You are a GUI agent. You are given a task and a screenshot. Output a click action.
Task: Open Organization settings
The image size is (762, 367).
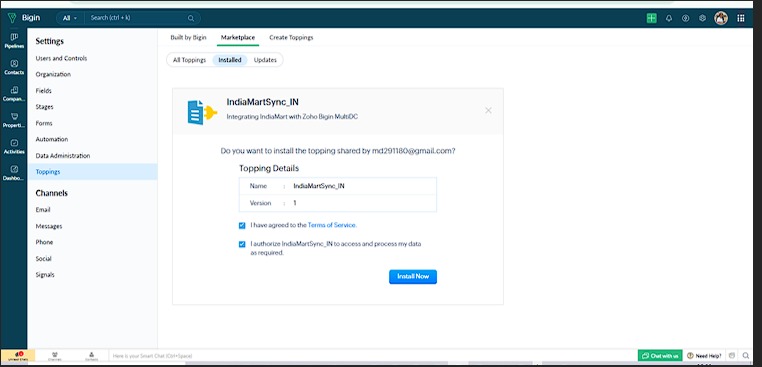pos(53,74)
